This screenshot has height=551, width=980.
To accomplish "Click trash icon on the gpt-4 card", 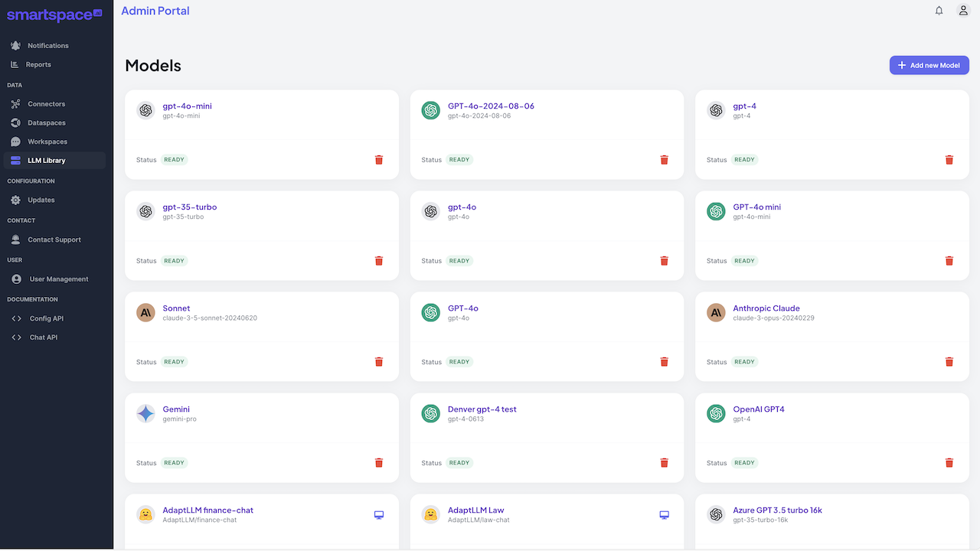I will pyautogui.click(x=949, y=160).
